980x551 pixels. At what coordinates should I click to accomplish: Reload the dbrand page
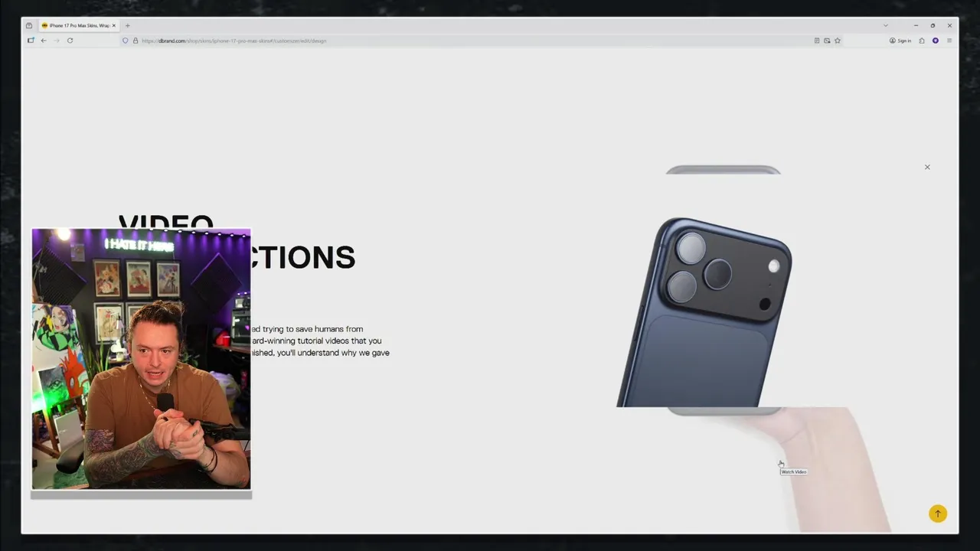tap(70, 41)
